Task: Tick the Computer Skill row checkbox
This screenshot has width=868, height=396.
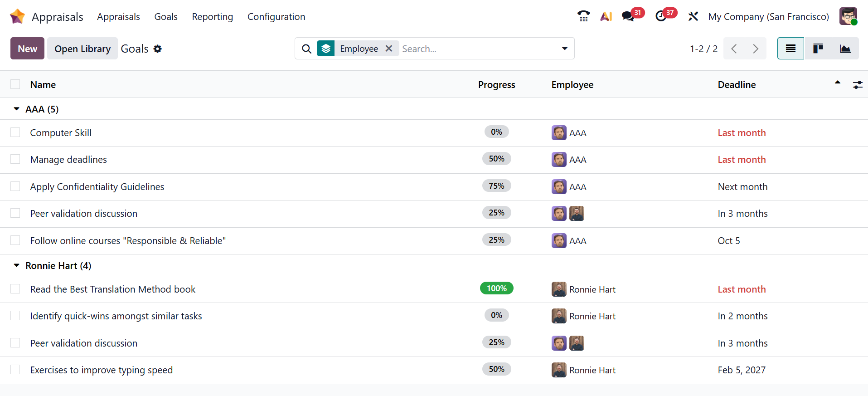Action: click(x=15, y=132)
